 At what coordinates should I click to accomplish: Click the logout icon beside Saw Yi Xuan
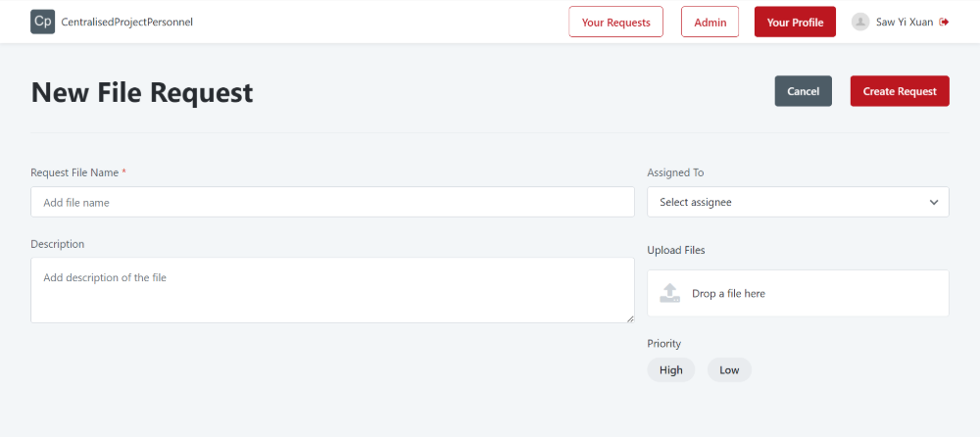click(x=944, y=22)
